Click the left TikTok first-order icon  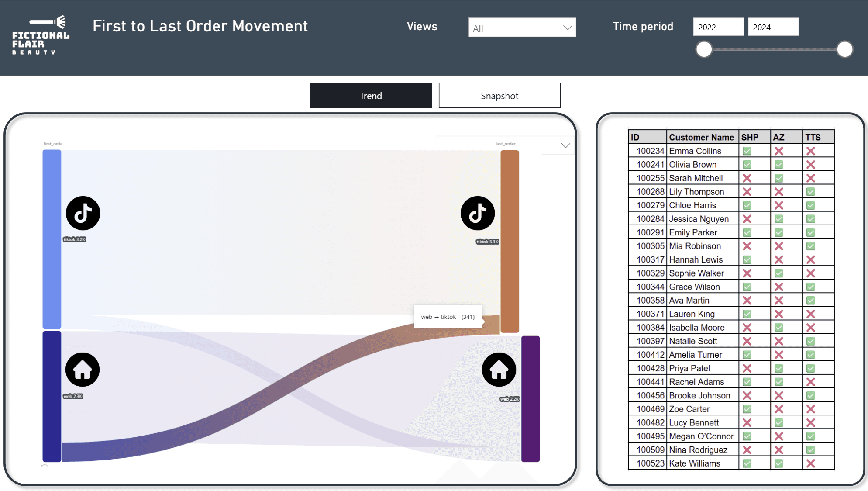click(x=83, y=213)
